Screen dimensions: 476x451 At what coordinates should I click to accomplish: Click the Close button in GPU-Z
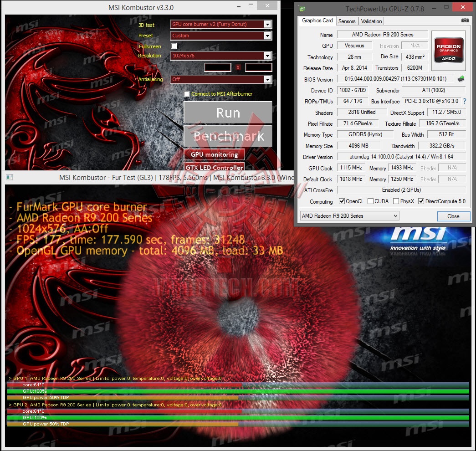[x=453, y=216]
